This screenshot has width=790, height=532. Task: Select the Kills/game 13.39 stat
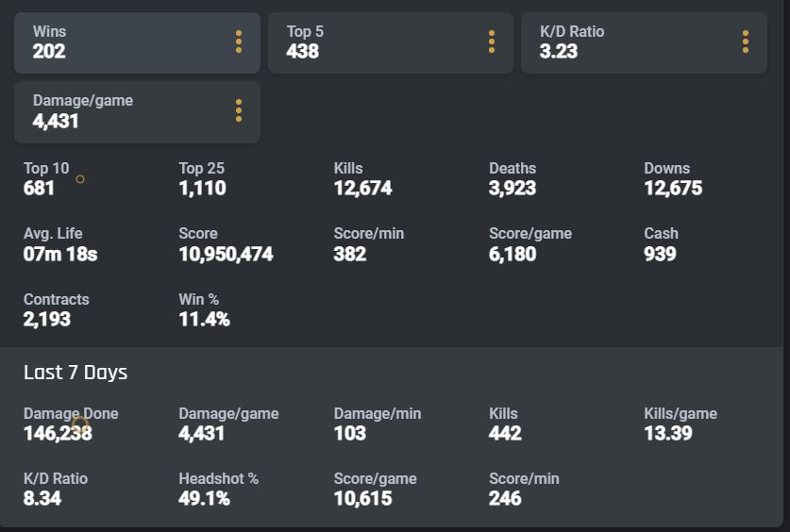click(680, 424)
